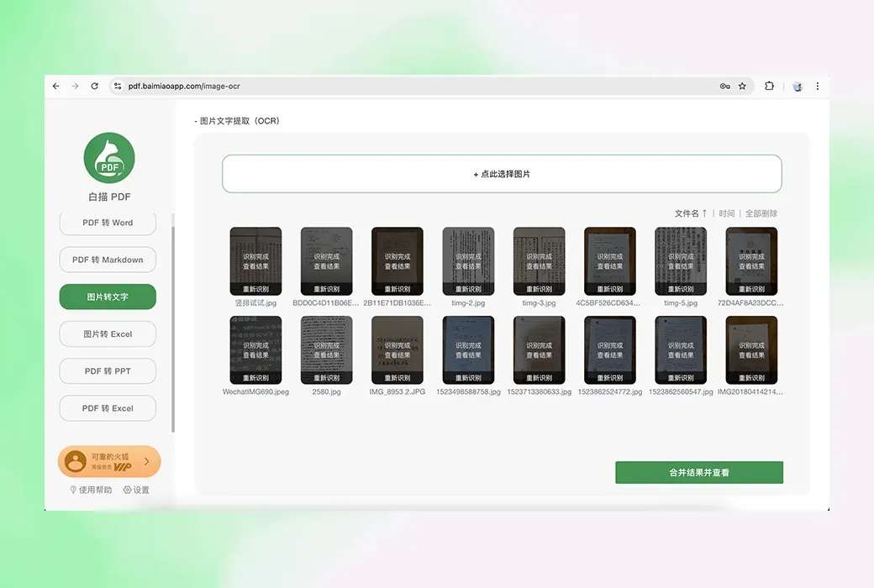This screenshot has height=588, width=874.
Task: Click the address bar URL
Action: pos(184,86)
